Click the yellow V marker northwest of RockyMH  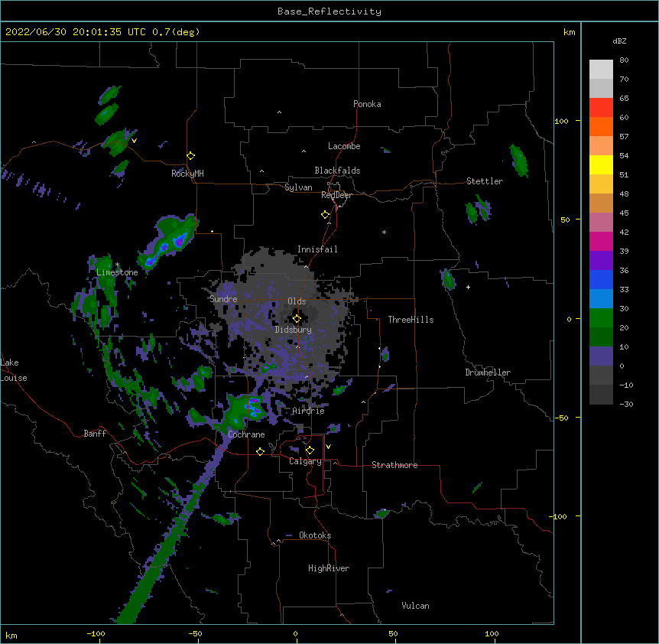pos(134,141)
